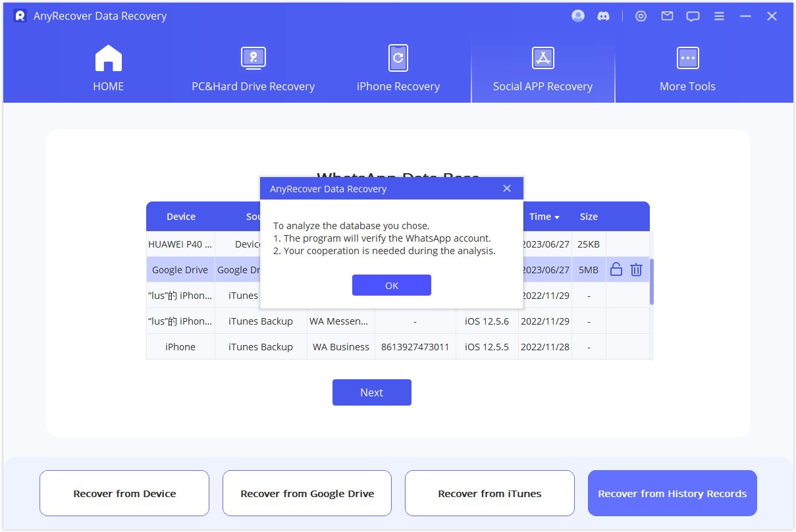Screen dimensions: 796x532
Task: Choose Recover from iTunes
Action: click(x=489, y=493)
